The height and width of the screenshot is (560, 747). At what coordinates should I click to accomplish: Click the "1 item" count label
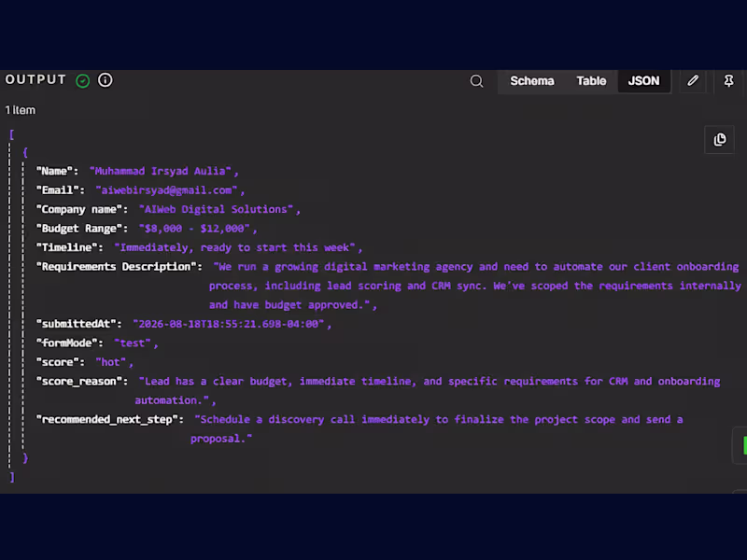[21, 110]
